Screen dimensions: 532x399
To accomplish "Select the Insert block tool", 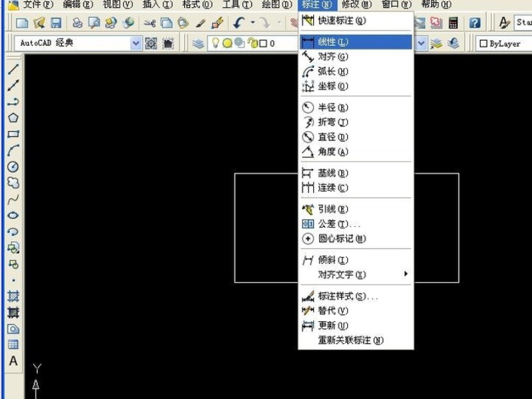I will (13, 247).
